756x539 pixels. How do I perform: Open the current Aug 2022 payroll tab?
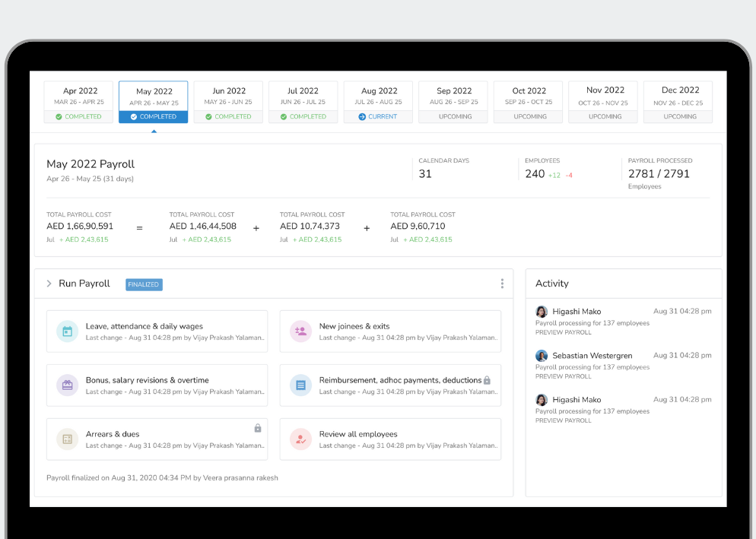point(379,102)
